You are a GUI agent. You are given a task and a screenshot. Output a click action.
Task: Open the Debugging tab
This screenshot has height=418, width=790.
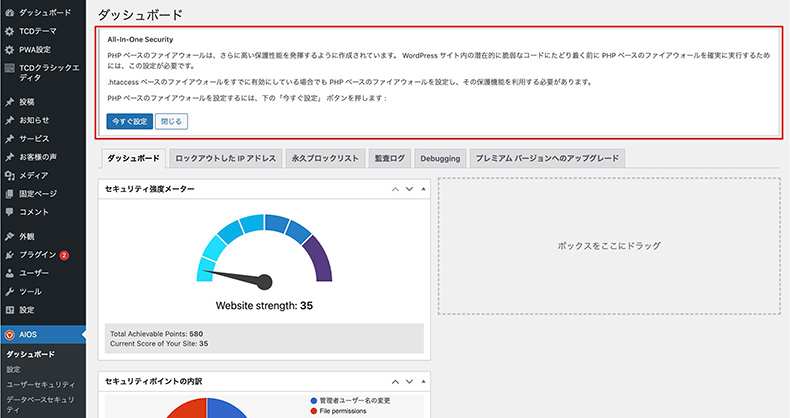coord(440,158)
